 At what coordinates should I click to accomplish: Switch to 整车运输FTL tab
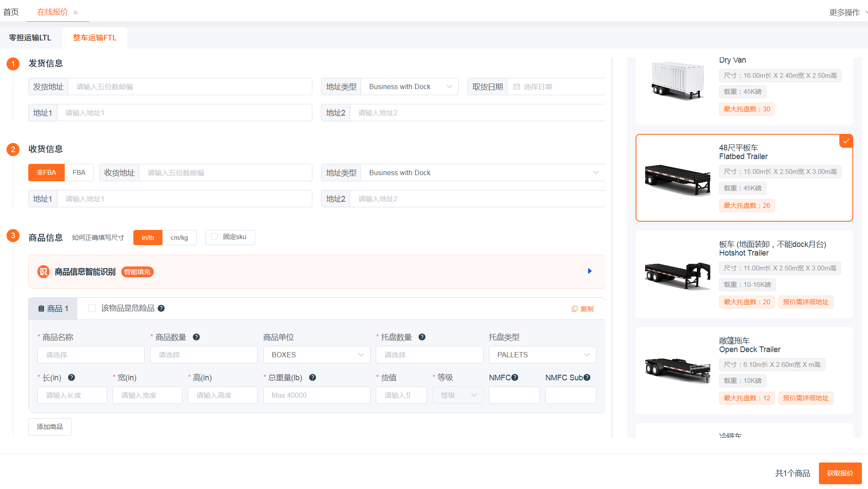pyautogui.click(x=95, y=38)
